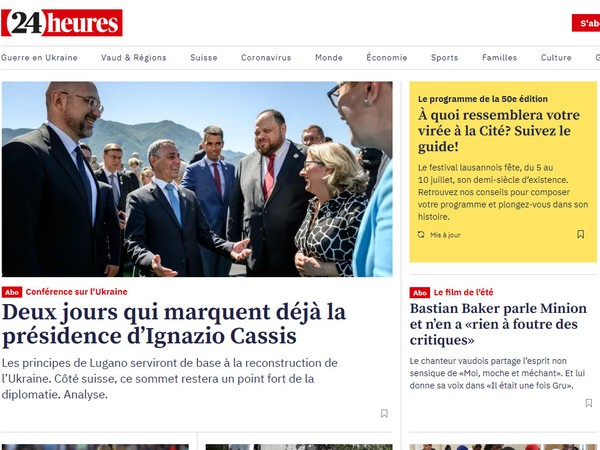Open the Vaud & Régions section
Viewport: 600px width, 450px height.
[134, 58]
